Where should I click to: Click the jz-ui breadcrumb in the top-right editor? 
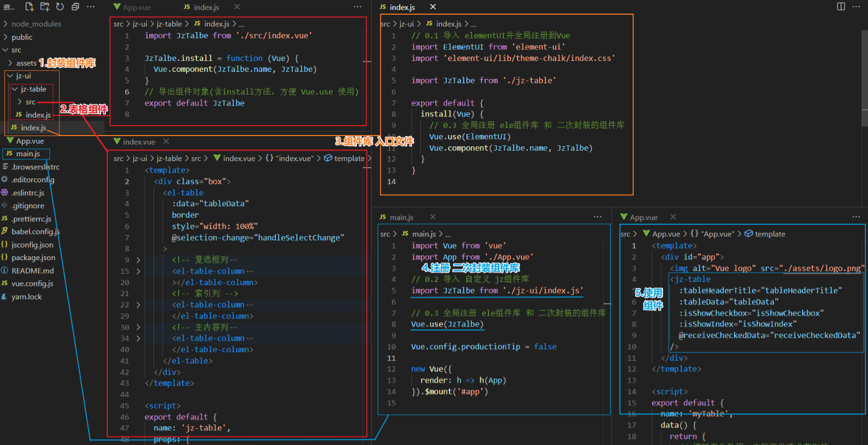pos(407,24)
